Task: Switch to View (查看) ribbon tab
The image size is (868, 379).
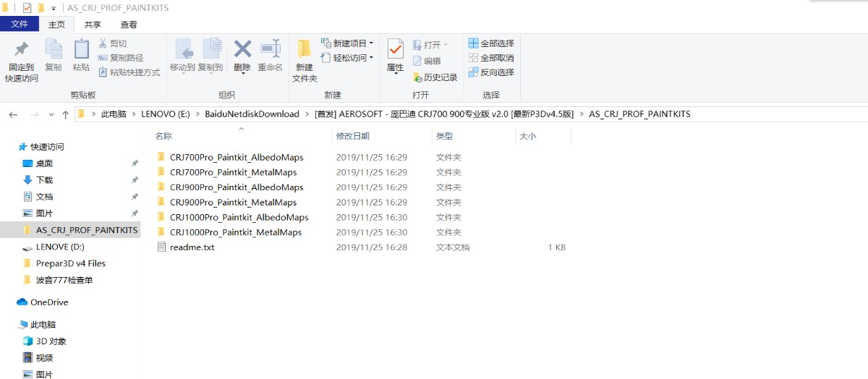Action: [129, 25]
